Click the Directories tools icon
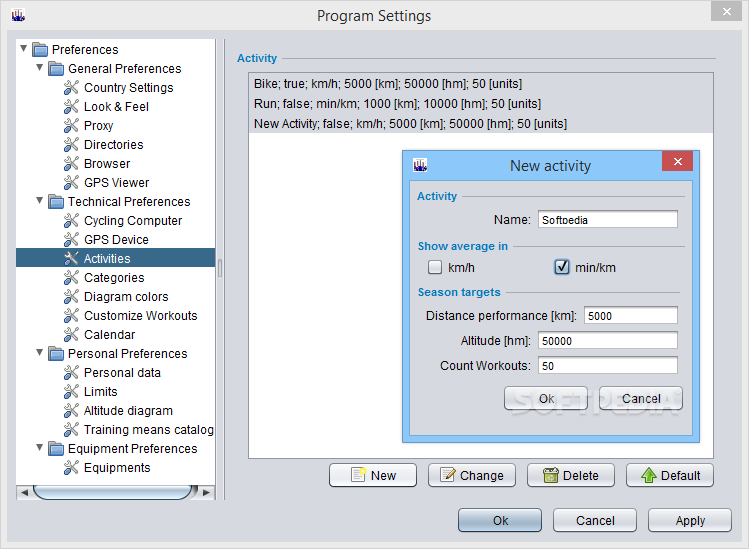 [x=71, y=144]
